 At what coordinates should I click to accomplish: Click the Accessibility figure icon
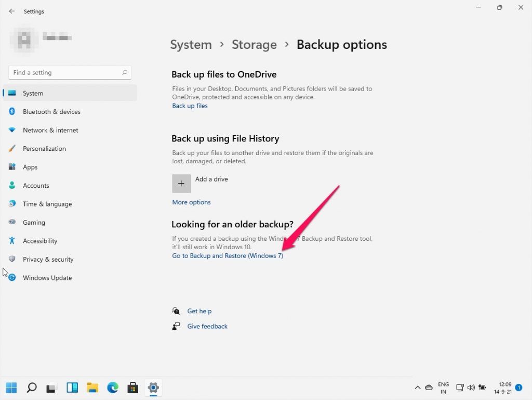(12, 241)
